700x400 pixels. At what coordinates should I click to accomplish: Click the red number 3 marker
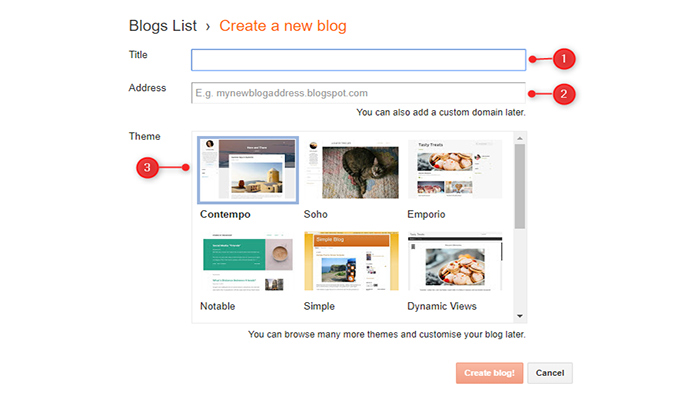[149, 168]
